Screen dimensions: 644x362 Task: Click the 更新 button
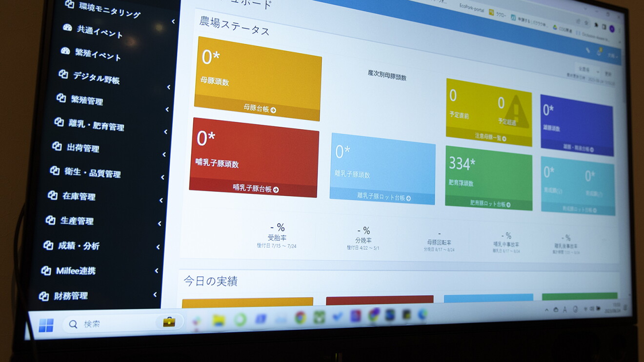coord(607,73)
